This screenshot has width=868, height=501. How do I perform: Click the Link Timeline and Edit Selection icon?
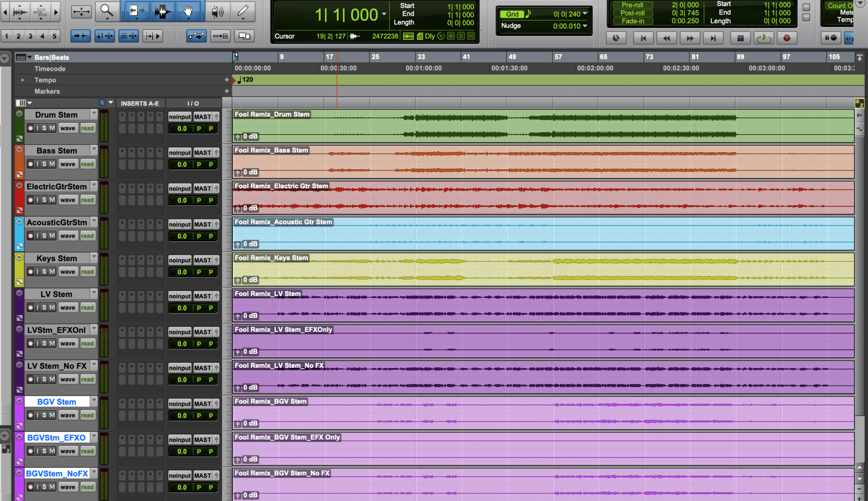click(x=105, y=36)
